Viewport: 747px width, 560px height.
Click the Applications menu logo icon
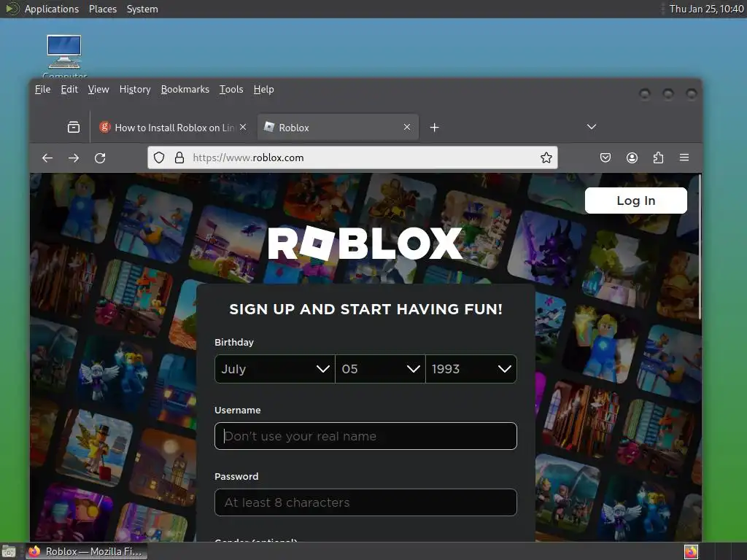pos(12,9)
